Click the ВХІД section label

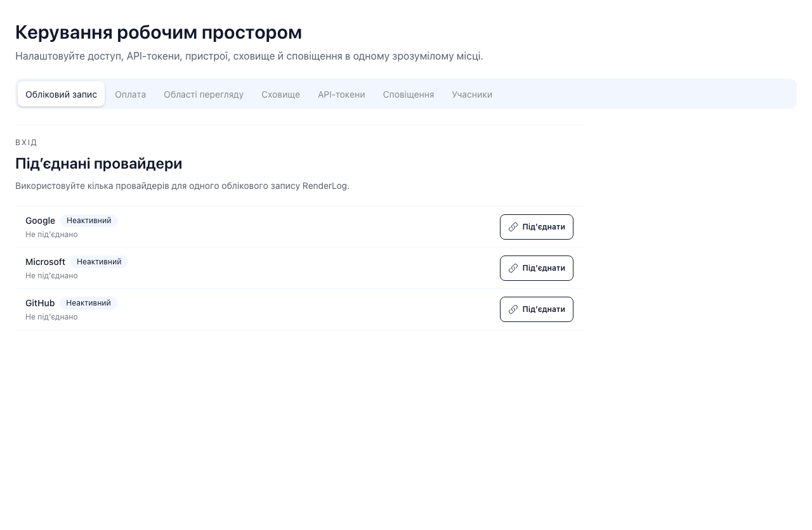coord(26,143)
